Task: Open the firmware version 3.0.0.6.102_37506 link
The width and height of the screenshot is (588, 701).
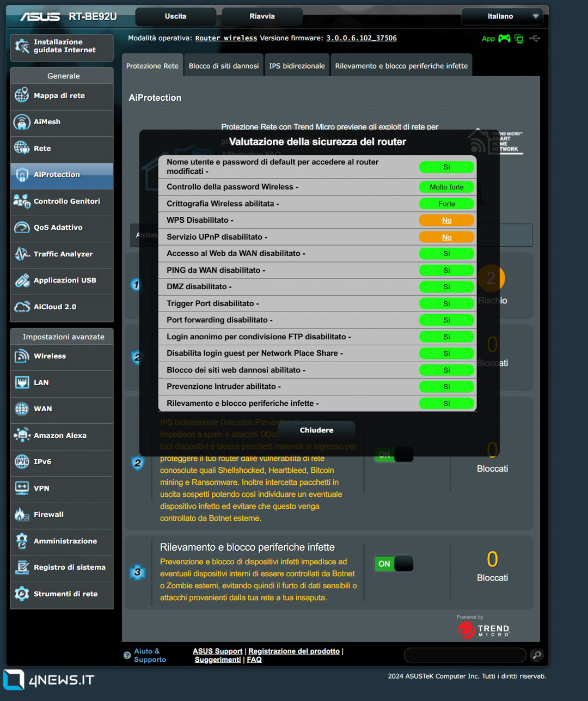Action: (362, 38)
